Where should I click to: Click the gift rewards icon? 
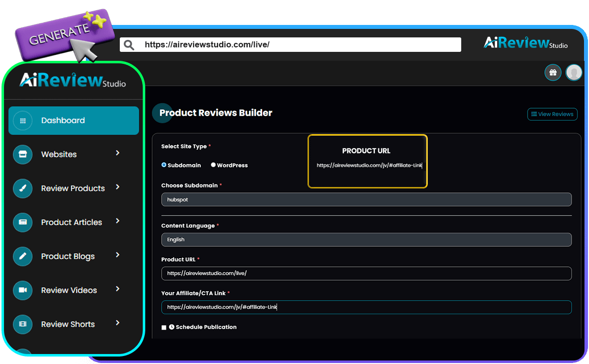tap(553, 72)
